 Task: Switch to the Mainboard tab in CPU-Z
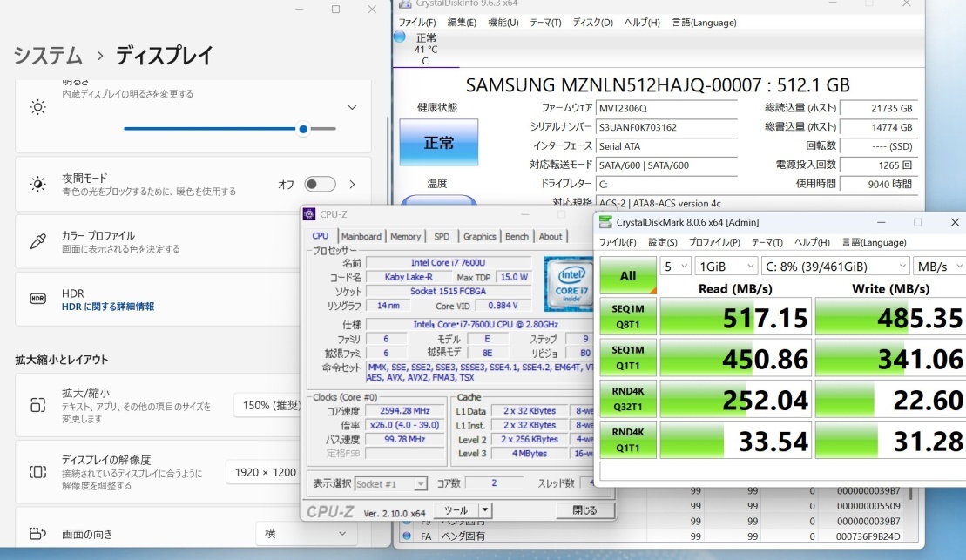pos(361,236)
